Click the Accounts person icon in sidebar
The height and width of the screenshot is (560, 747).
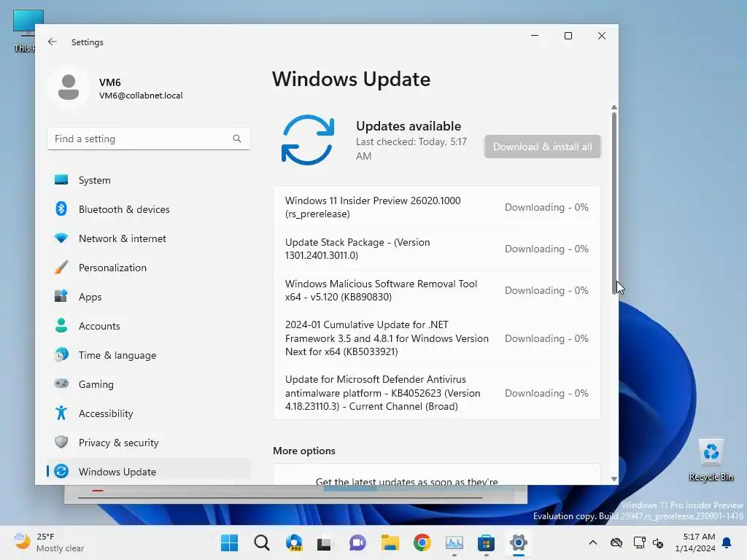(61, 325)
